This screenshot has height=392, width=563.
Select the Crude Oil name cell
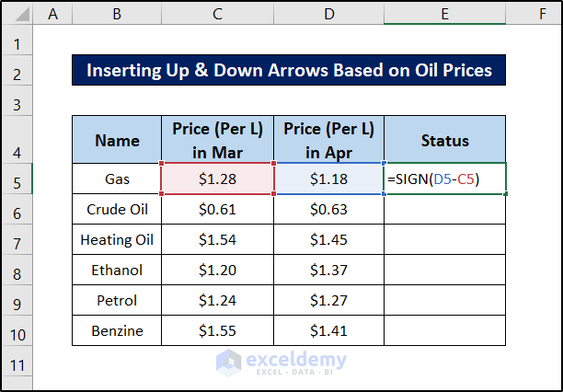point(117,209)
